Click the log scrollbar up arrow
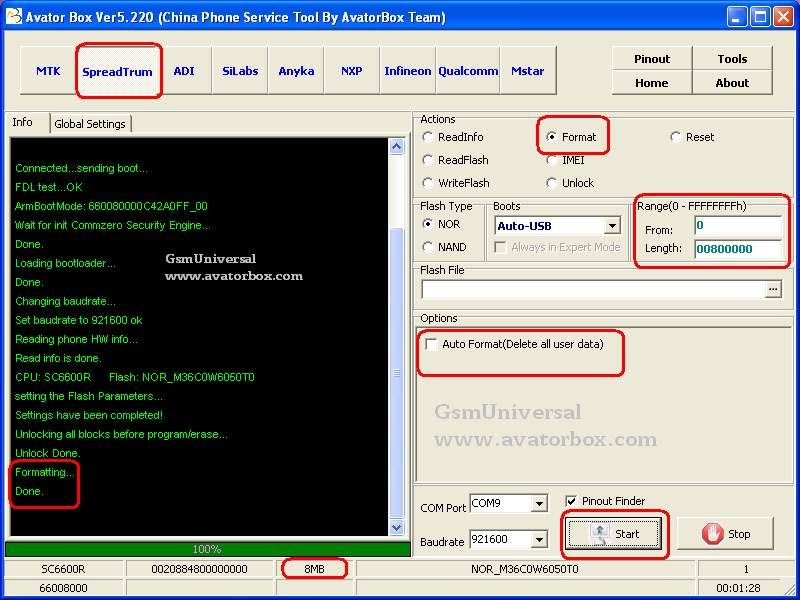 coord(396,147)
